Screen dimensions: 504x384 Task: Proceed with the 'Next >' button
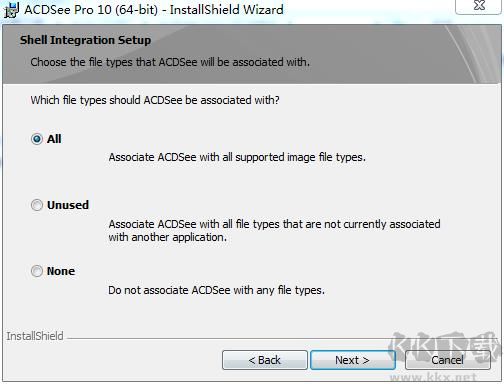point(353,360)
